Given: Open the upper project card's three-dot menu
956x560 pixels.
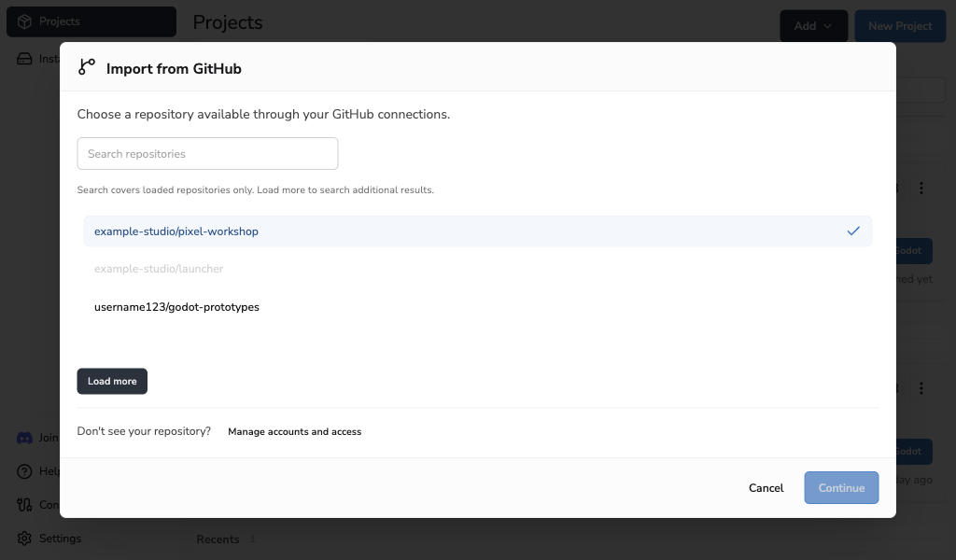Looking at the screenshot, I should coord(921,188).
